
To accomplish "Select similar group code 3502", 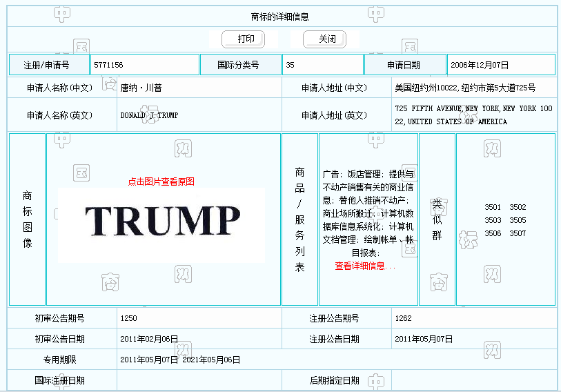I will (518, 207).
